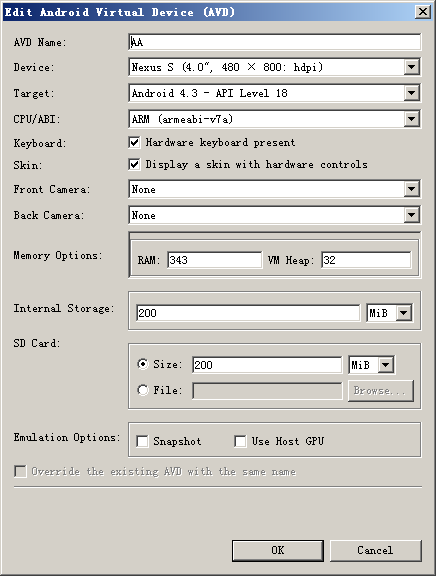Click the RAM value field
Screen dimensions: 436x576
pyautogui.click(x=215, y=260)
